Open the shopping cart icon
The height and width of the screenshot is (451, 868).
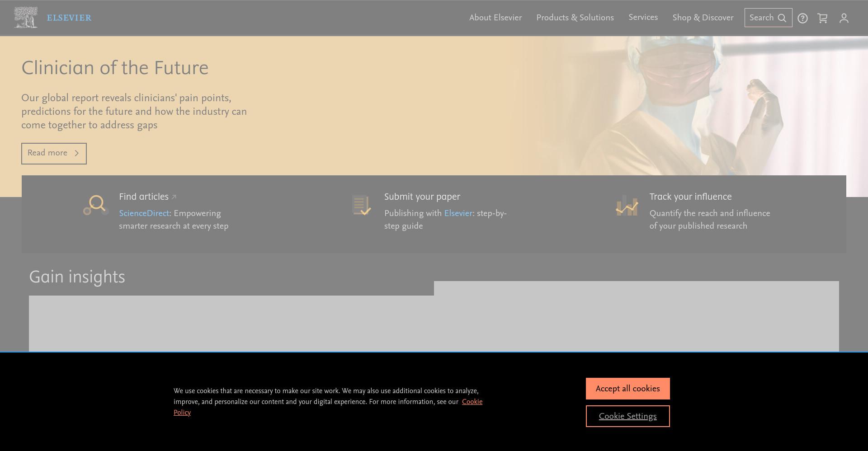(822, 18)
